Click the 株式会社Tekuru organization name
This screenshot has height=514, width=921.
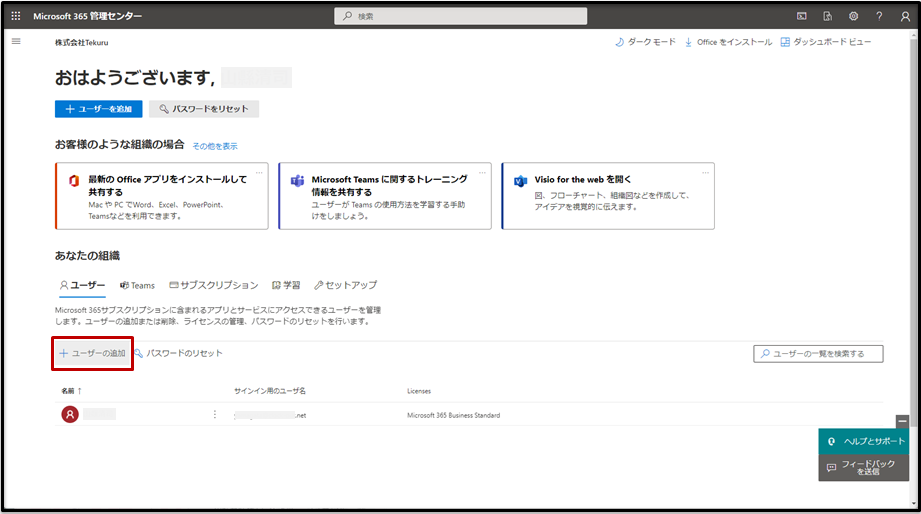click(82, 43)
